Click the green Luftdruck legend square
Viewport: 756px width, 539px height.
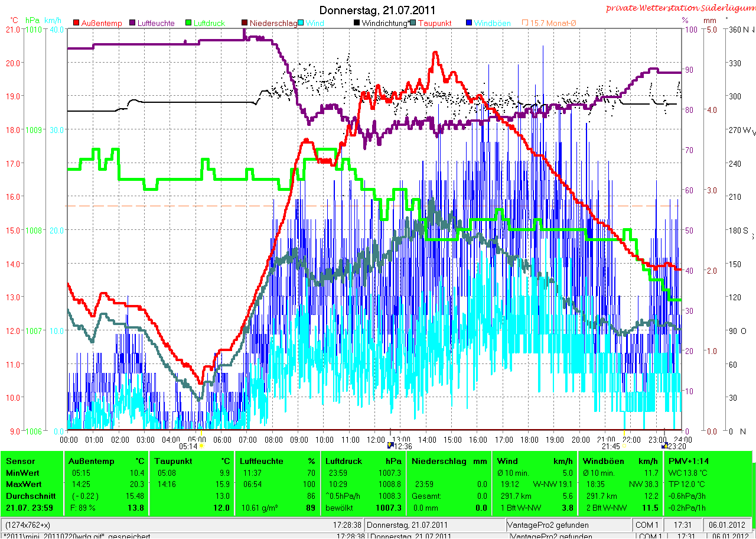[188, 23]
